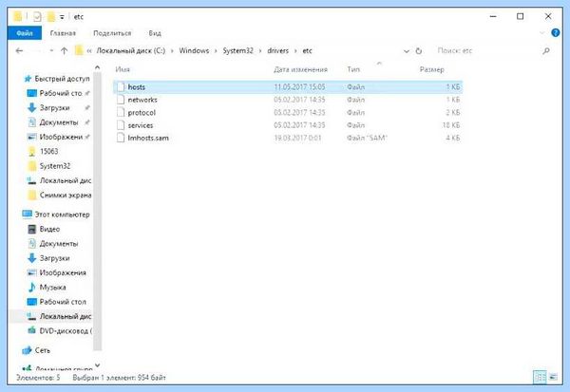
Task: Click drivers breadcrumb in address bar
Action: (x=277, y=50)
